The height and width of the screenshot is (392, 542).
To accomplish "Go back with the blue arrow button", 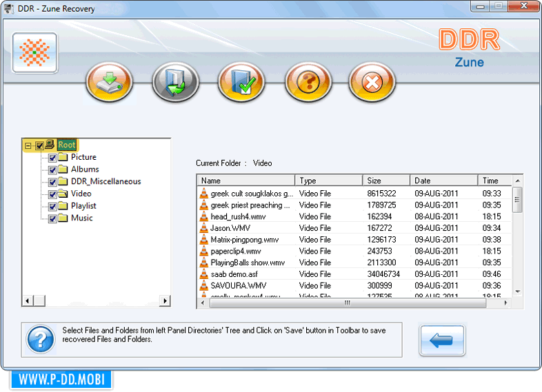I will point(442,340).
